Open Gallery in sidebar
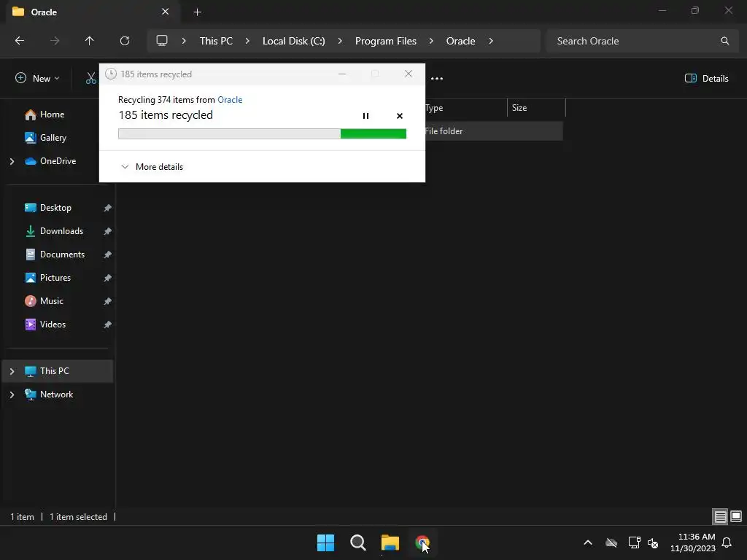 (x=53, y=138)
